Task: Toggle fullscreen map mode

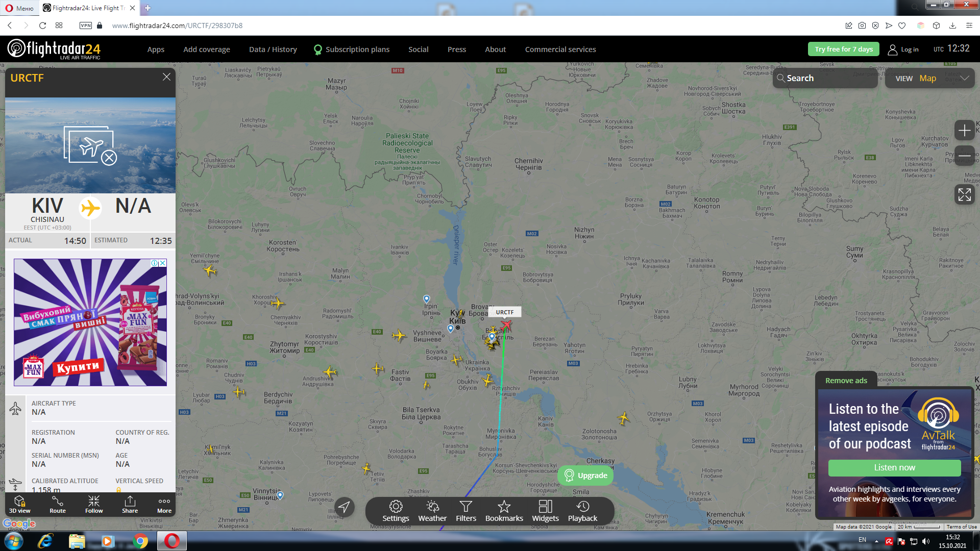Action: coord(964,194)
